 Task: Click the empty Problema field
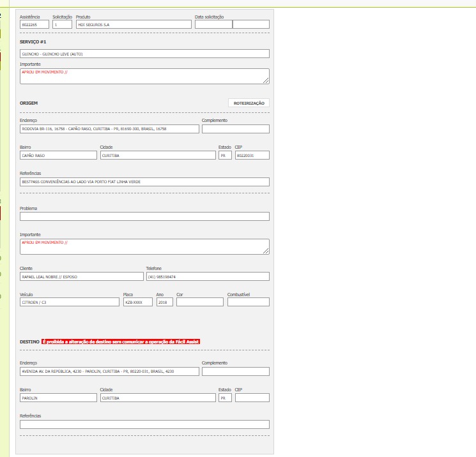[x=144, y=216]
